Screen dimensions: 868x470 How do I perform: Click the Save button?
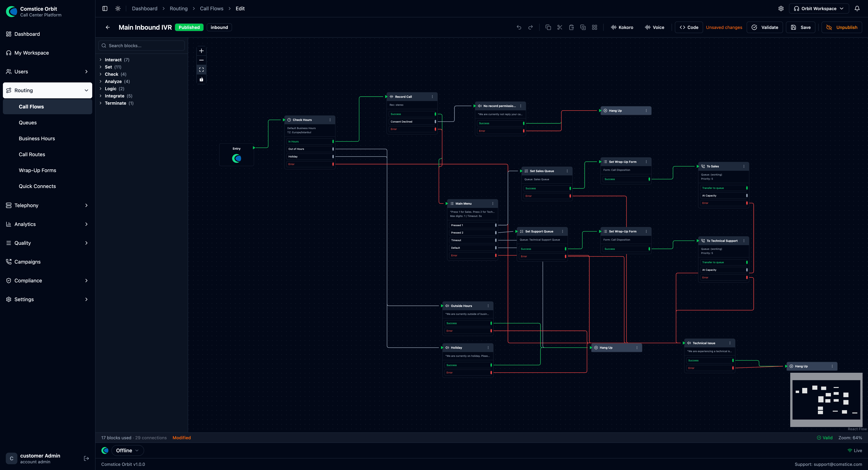801,27
